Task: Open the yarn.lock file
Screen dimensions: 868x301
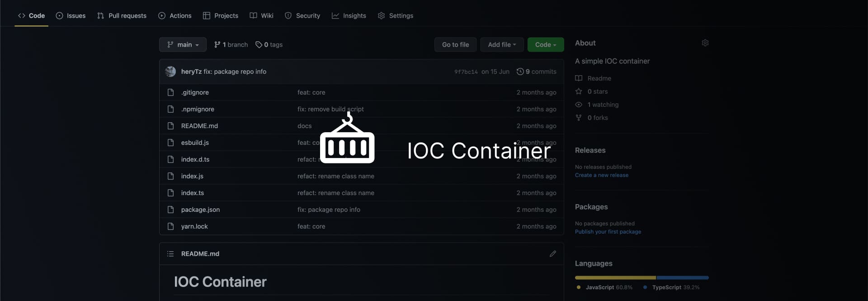Action: click(x=194, y=226)
